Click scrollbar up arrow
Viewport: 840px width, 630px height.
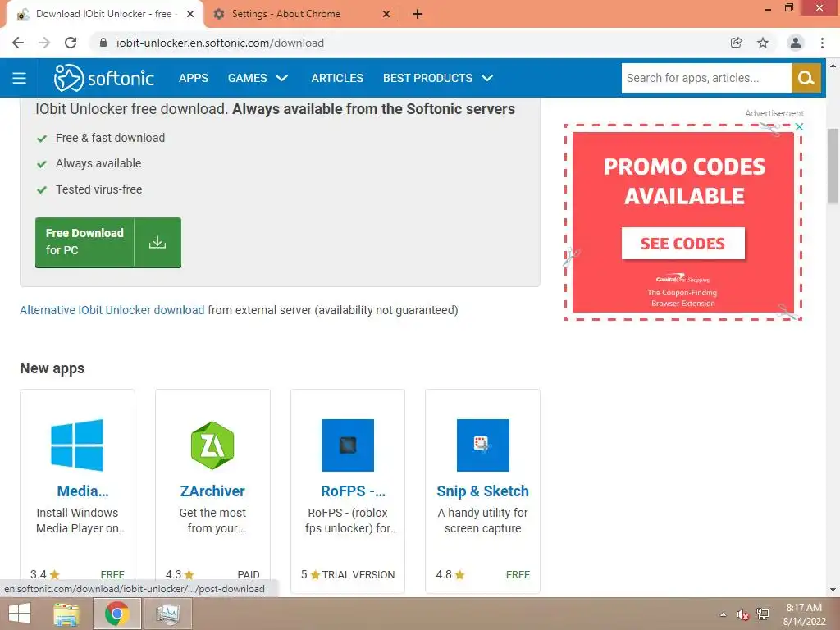tap(833, 66)
